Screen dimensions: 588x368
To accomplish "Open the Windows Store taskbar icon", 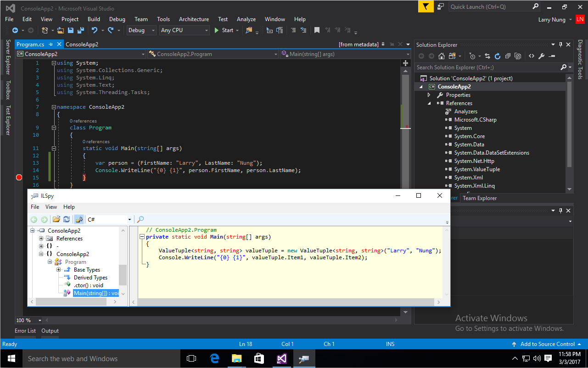I will (259, 358).
